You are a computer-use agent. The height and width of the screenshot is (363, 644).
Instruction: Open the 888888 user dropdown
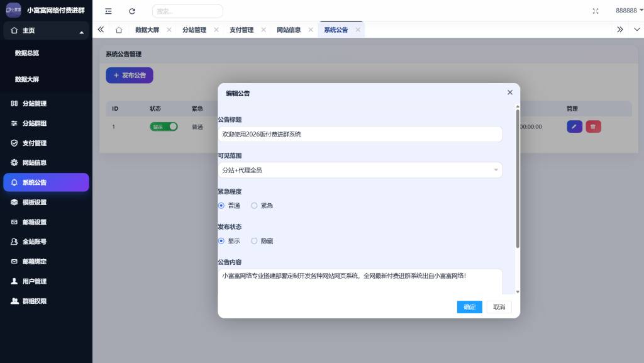pyautogui.click(x=629, y=11)
